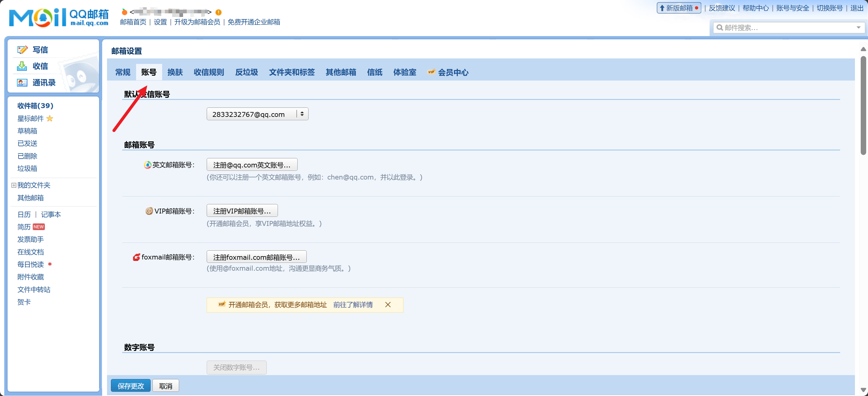
Task: Open the 文件夹和标签 tab
Action: (292, 72)
